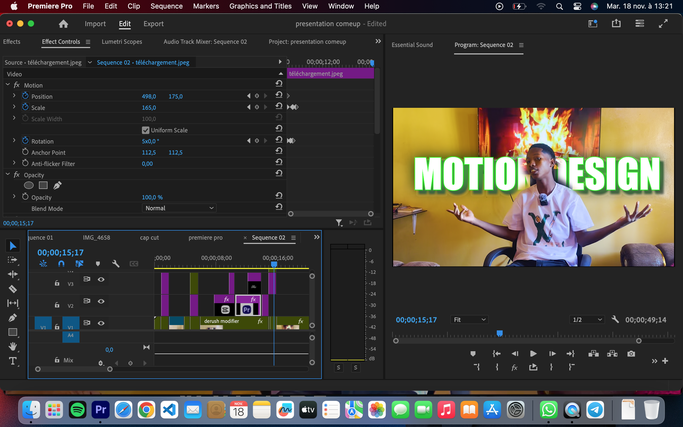Open the Fit zoom level dropdown
This screenshot has height=427, width=683.
pyautogui.click(x=470, y=319)
